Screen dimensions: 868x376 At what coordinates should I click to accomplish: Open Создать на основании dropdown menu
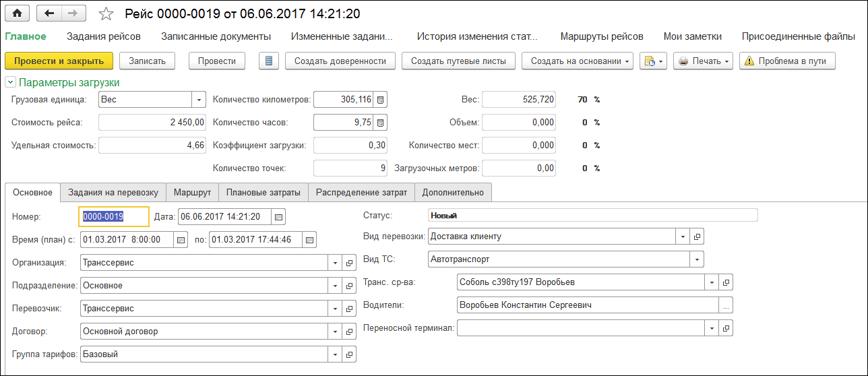pyautogui.click(x=577, y=61)
